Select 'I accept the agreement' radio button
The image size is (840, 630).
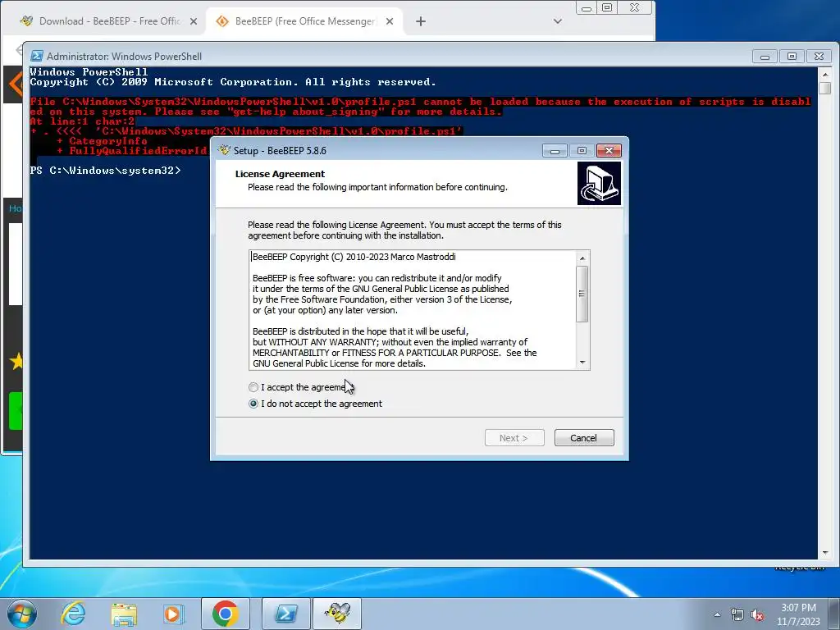[253, 387]
